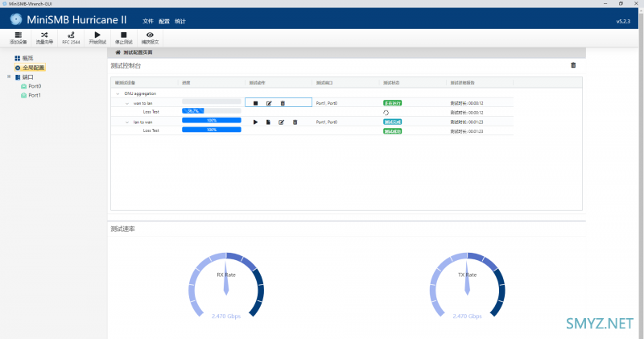Stop the running 'wan to lan' test
This screenshot has width=644, height=339.
tap(255, 103)
